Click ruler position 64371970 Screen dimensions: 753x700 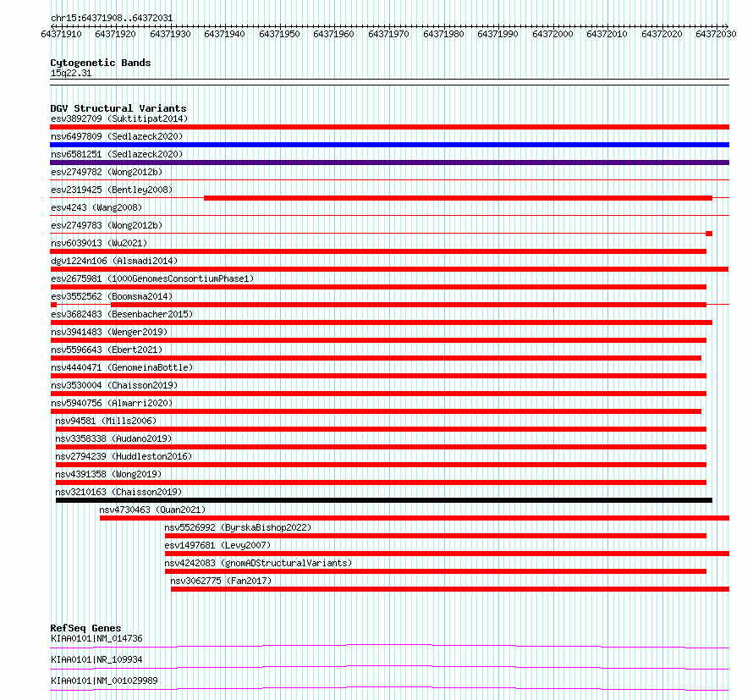pyautogui.click(x=388, y=34)
